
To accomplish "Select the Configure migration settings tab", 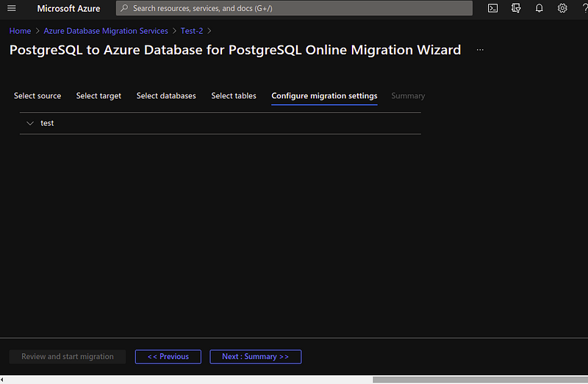I will pyautogui.click(x=324, y=96).
